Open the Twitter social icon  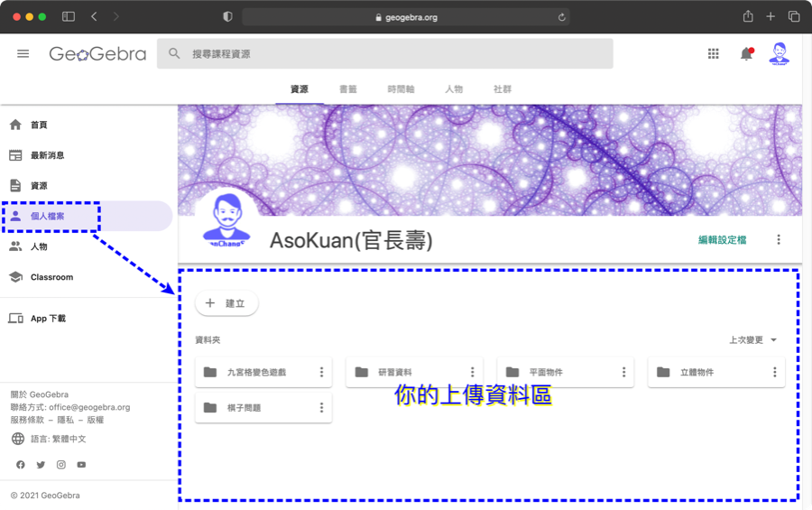click(x=41, y=464)
